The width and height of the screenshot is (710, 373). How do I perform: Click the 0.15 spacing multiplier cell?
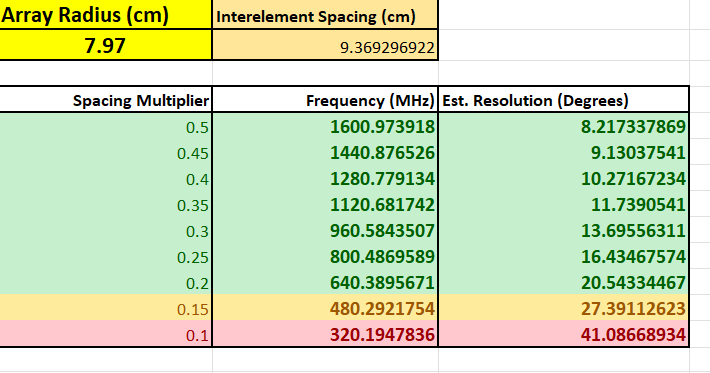[x=106, y=308]
